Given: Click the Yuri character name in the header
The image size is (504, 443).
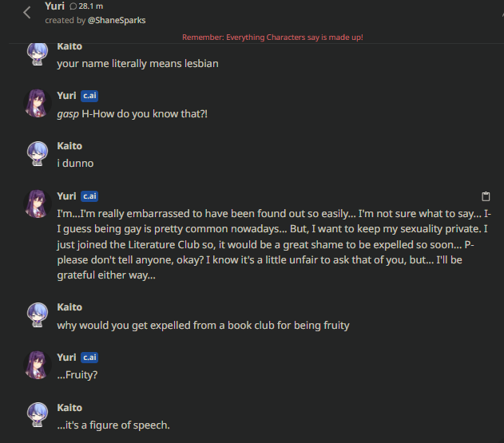Looking at the screenshot, I should 55,6.
